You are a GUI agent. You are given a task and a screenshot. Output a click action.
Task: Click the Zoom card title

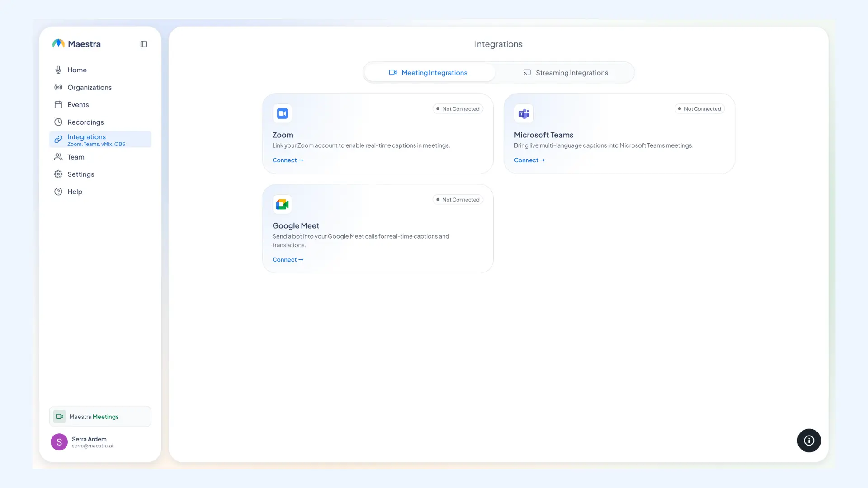[283, 135]
